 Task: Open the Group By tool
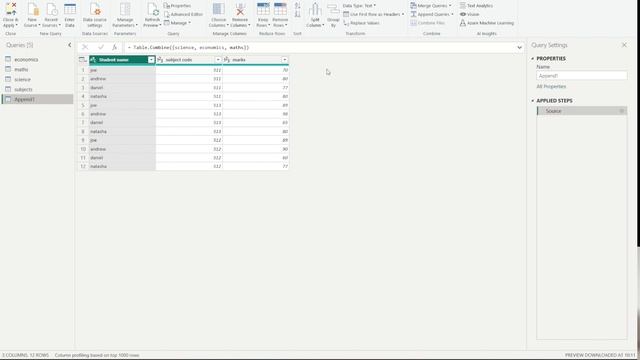(x=333, y=14)
